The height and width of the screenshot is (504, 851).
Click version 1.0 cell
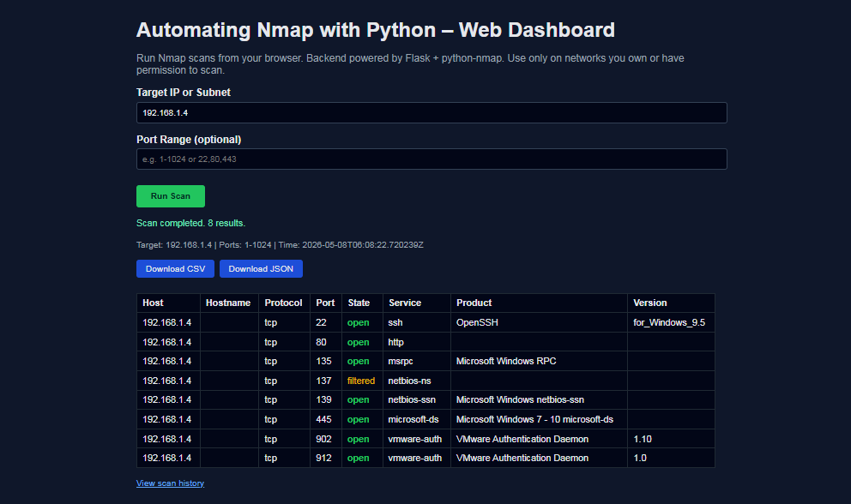671,458
